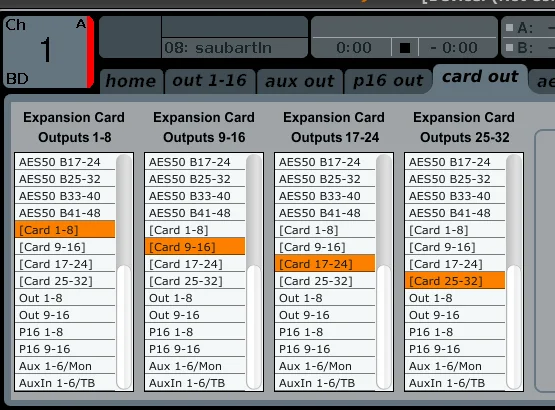Select [Card 17-24] for Outputs 1-8
Screen dimensions: 555x410
65,264
